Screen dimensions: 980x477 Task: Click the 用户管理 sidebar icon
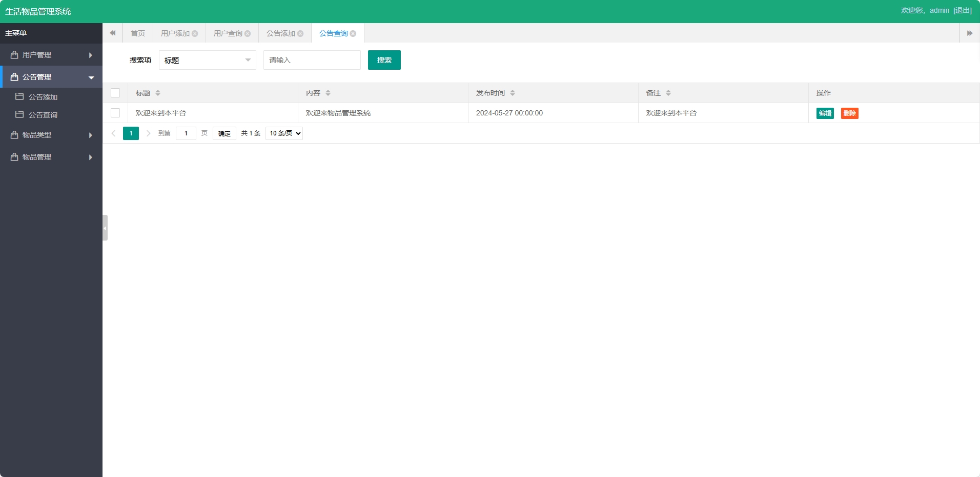pyautogui.click(x=13, y=54)
